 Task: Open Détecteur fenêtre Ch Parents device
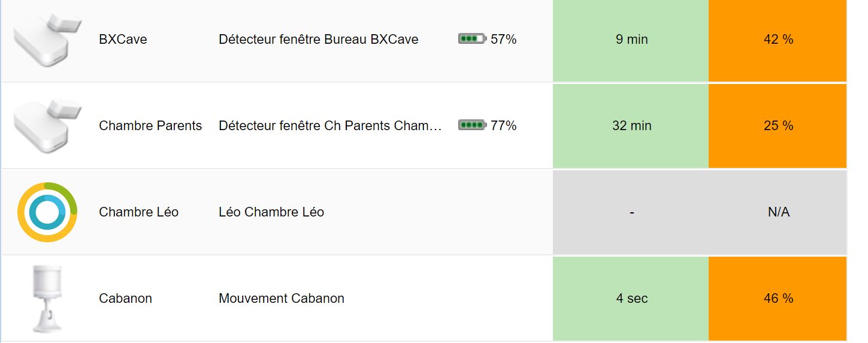pos(330,126)
